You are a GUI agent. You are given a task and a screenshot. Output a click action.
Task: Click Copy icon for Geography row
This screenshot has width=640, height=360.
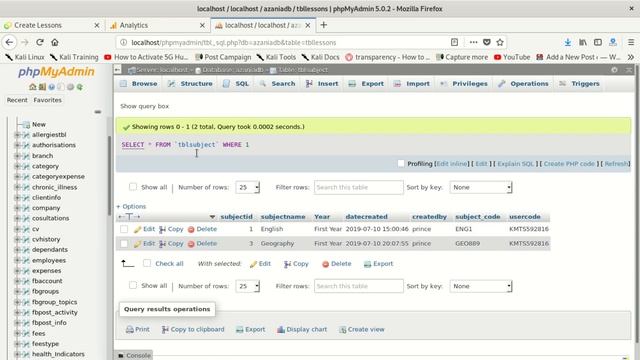click(162, 244)
